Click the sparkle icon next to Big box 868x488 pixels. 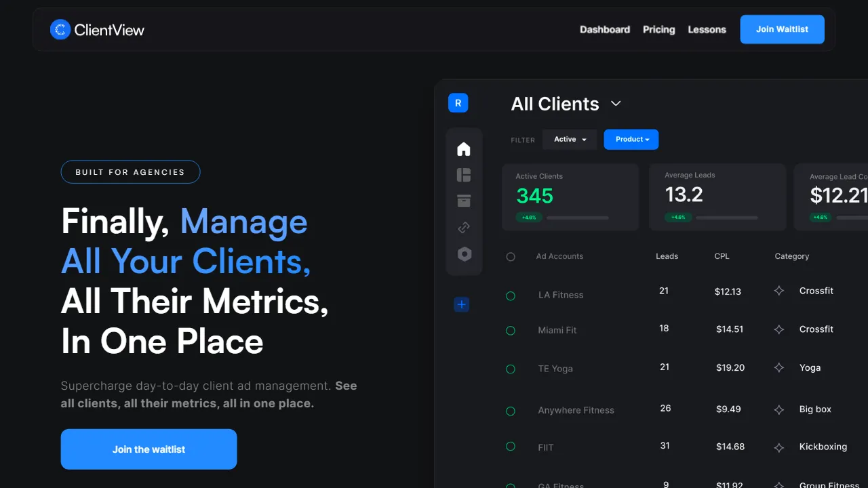(x=779, y=409)
